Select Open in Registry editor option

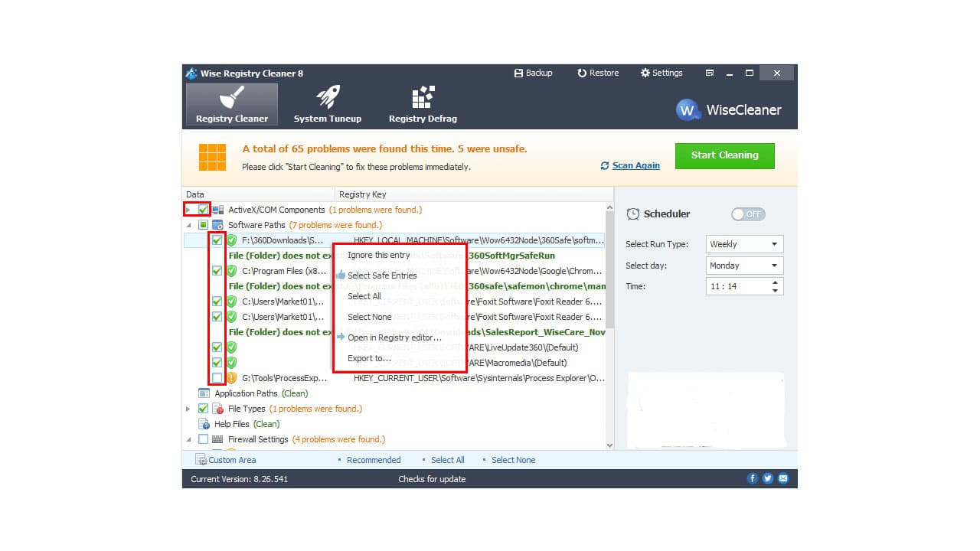coord(395,337)
